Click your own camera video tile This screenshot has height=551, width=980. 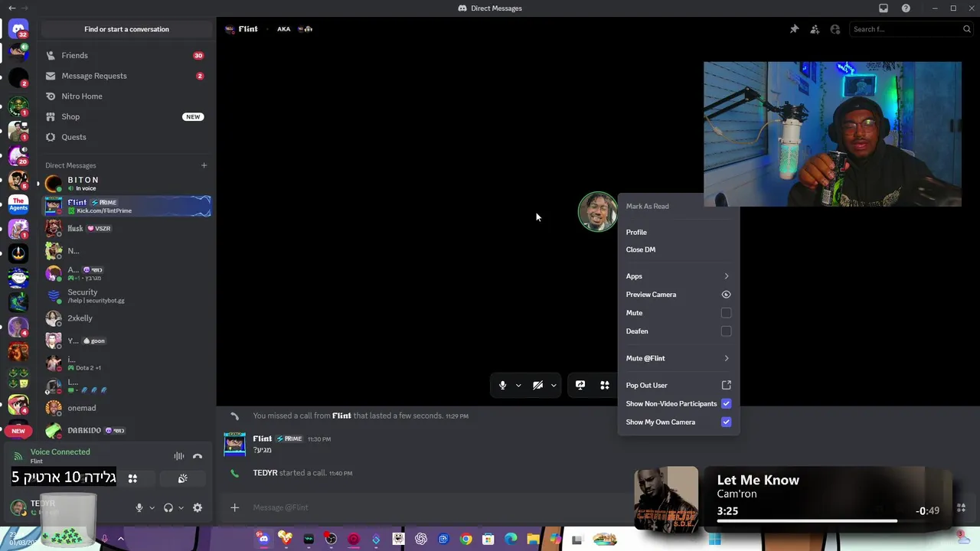832,134
